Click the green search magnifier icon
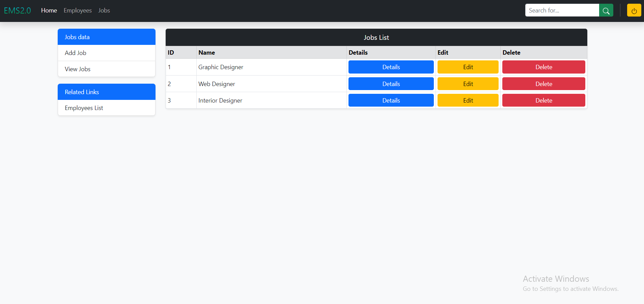Image resolution: width=644 pixels, height=304 pixels. (606, 10)
